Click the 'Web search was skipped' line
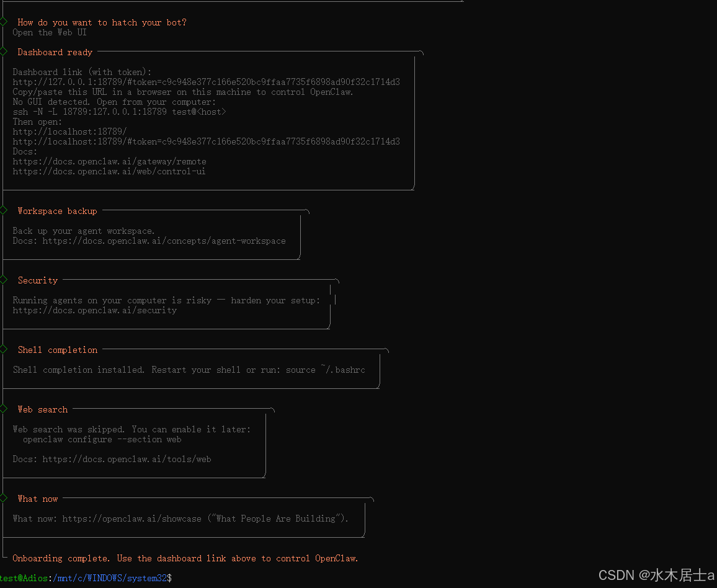 click(131, 429)
